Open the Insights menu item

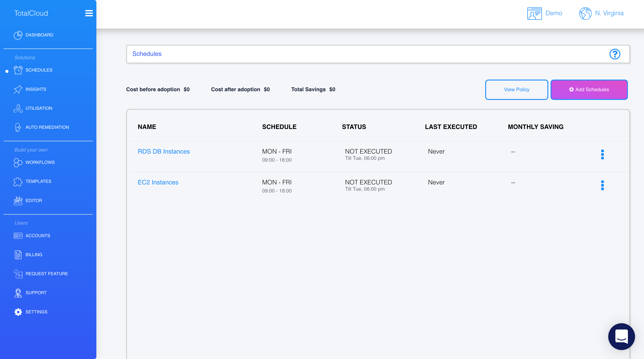click(x=36, y=89)
